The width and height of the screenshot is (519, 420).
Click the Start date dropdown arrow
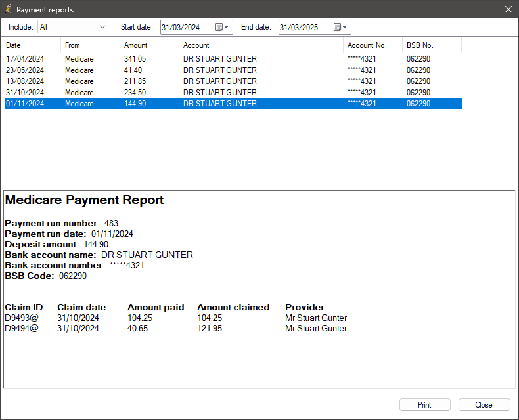pyautogui.click(x=227, y=27)
